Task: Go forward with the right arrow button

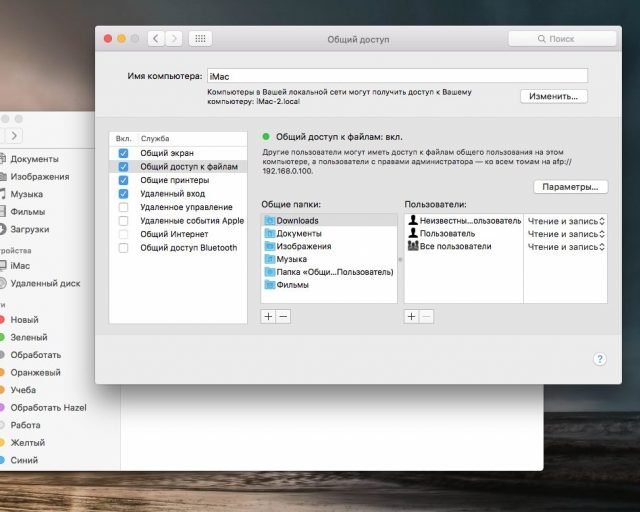Action: click(x=174, y=39)
